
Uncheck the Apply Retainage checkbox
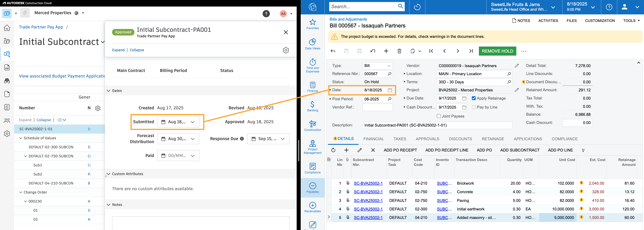coord(474,98)
